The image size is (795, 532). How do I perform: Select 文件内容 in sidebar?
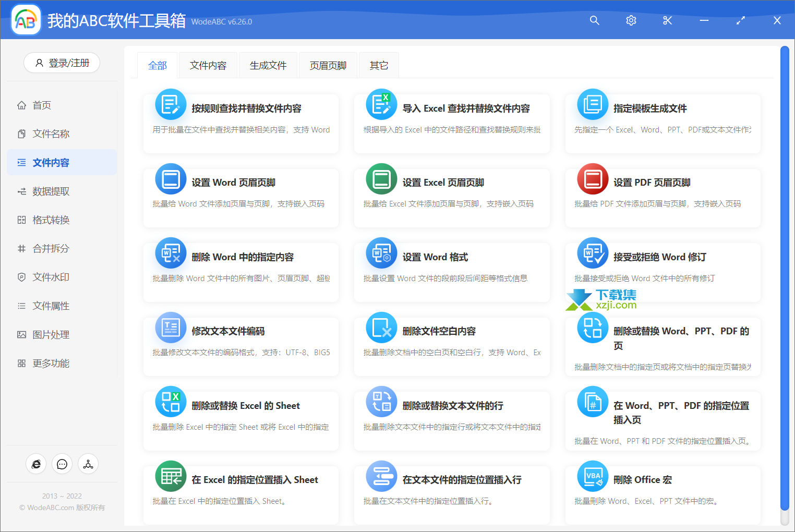pos(62,163)
